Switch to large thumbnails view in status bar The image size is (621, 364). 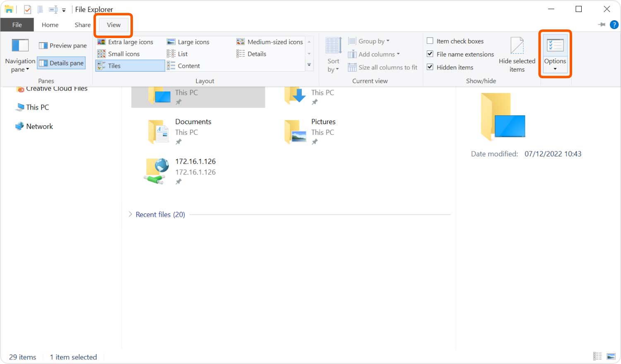pyautogui.click(x=611, y=357)
